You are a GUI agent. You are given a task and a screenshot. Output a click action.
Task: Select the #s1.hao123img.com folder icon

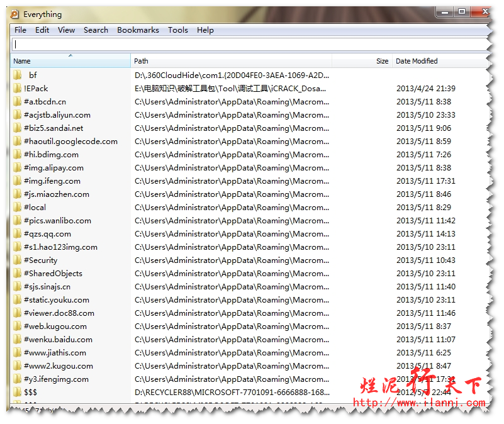coord(18,247)
